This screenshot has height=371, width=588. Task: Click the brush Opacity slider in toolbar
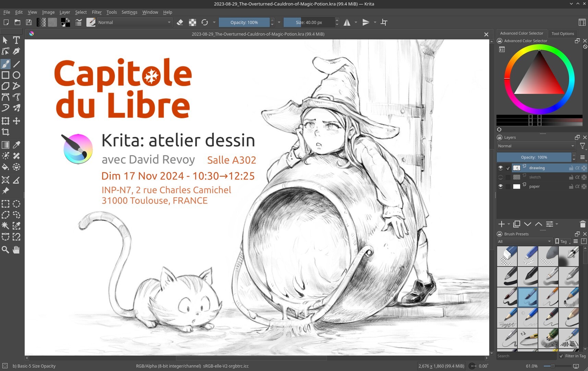coord(244,22)
